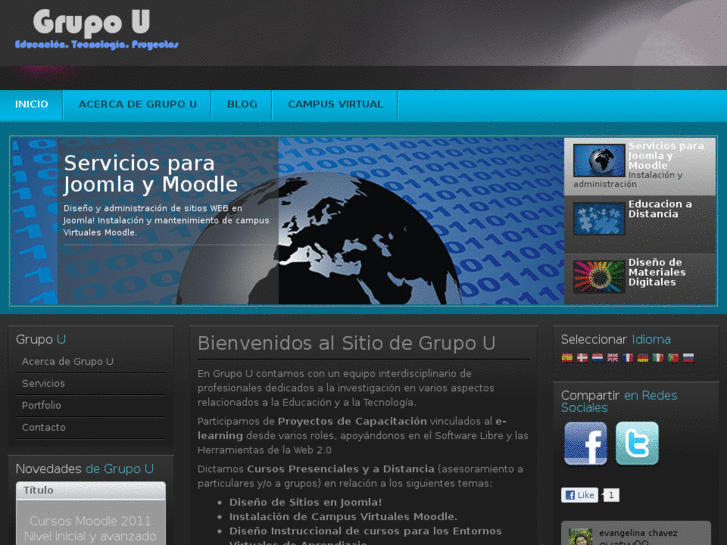Select the globe thumbnail for Joomla y Moodle
This screenshot has height=545, width=727.
[599, 160]
